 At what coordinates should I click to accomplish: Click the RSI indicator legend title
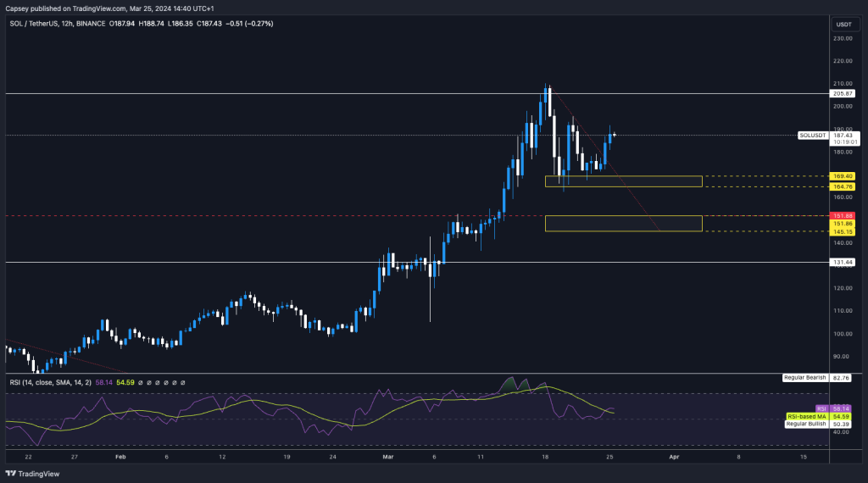tap(50, 382)
